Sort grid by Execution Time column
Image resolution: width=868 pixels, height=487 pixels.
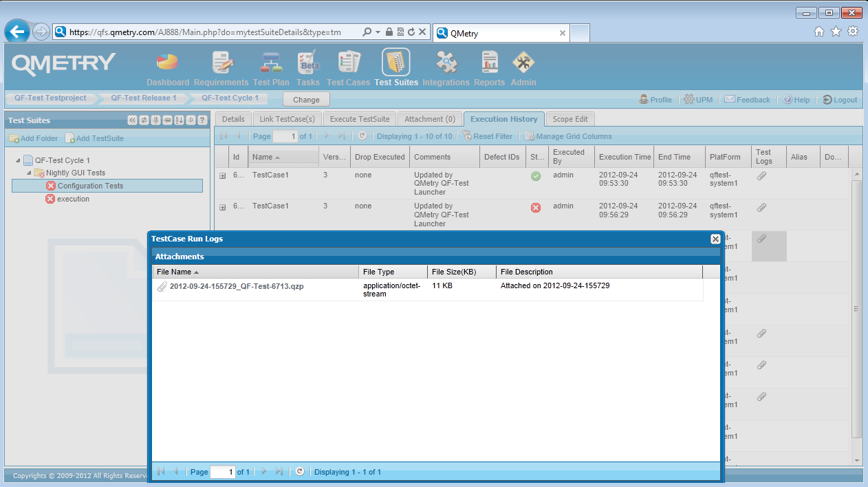625,157
